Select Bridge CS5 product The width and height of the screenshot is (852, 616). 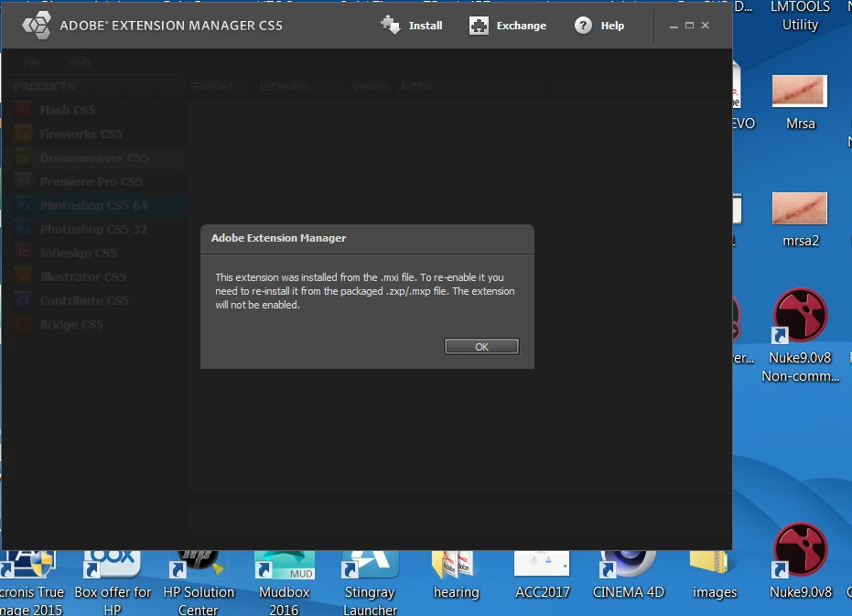[x=93, y=325]
